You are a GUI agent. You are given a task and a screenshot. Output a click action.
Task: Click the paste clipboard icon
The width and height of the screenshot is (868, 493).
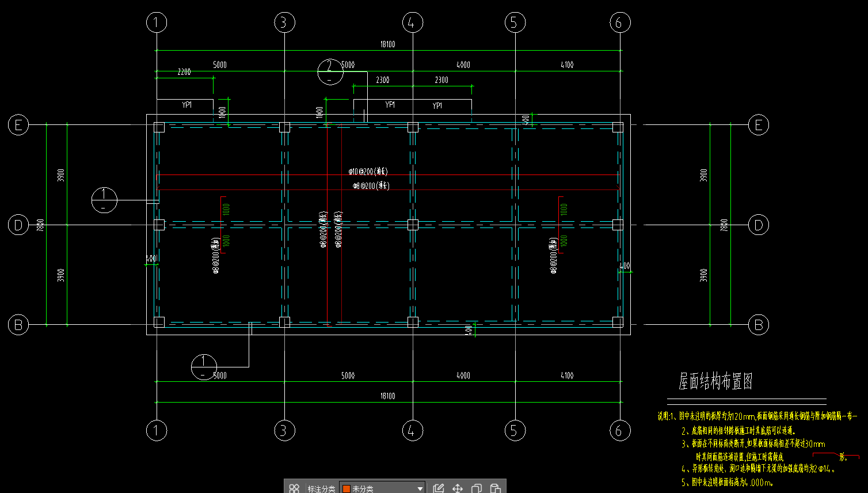pyautogui.click(x=495, y=488)
